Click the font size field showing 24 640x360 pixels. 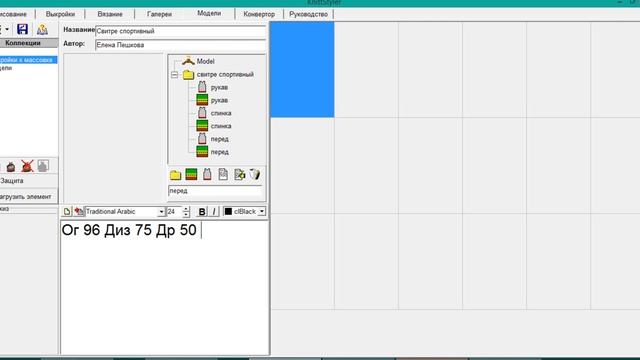(x=174, y=211)
